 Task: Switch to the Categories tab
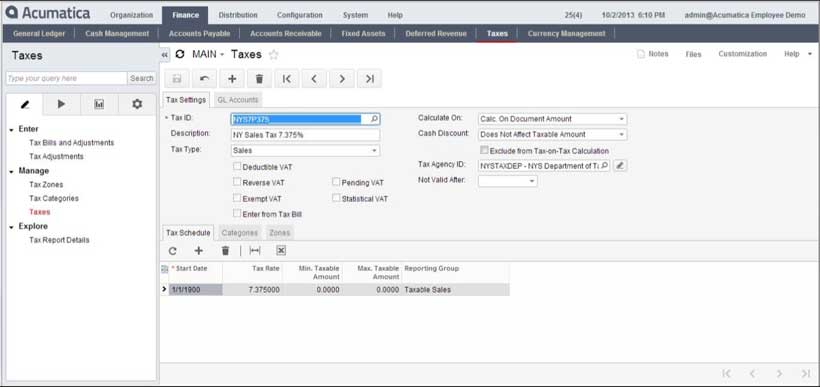[240, 233]
